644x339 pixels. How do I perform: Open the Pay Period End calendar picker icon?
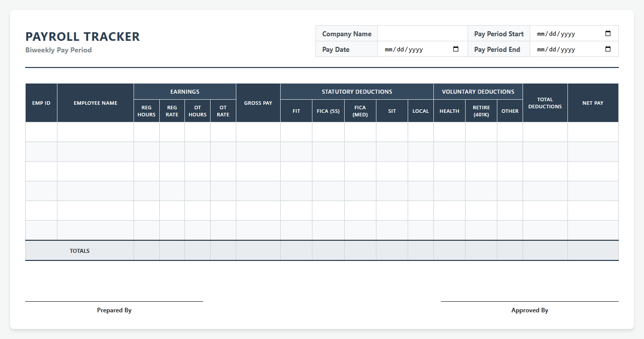pos(608,49)
